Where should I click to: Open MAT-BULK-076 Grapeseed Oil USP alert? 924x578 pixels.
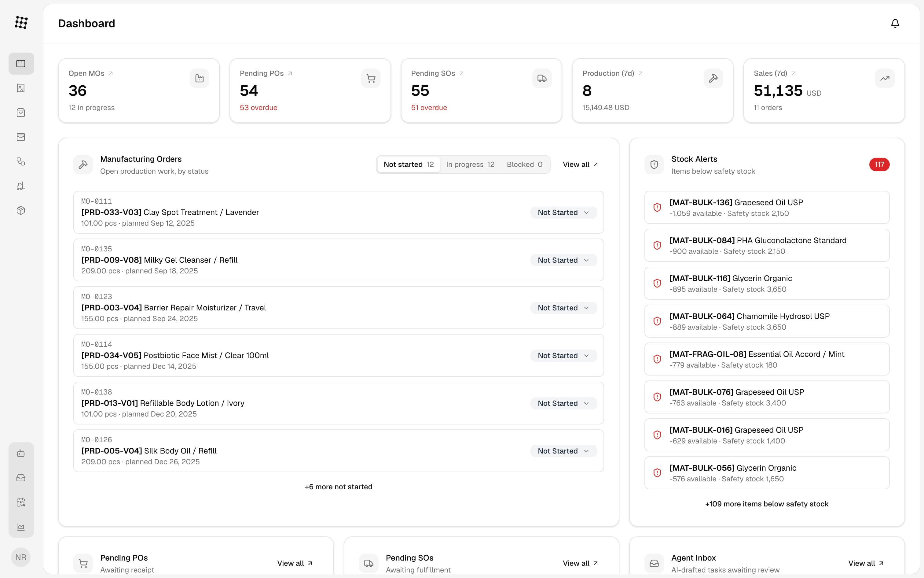(x=767, y=397)
